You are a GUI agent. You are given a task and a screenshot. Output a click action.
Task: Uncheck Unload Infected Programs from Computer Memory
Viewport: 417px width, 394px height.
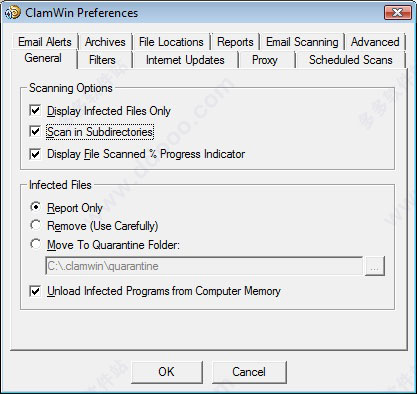(35, 291)
